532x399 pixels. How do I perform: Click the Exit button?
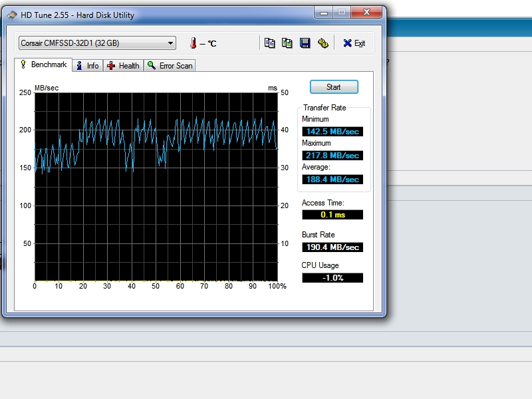pyautogui.click(x=354, y=43)
